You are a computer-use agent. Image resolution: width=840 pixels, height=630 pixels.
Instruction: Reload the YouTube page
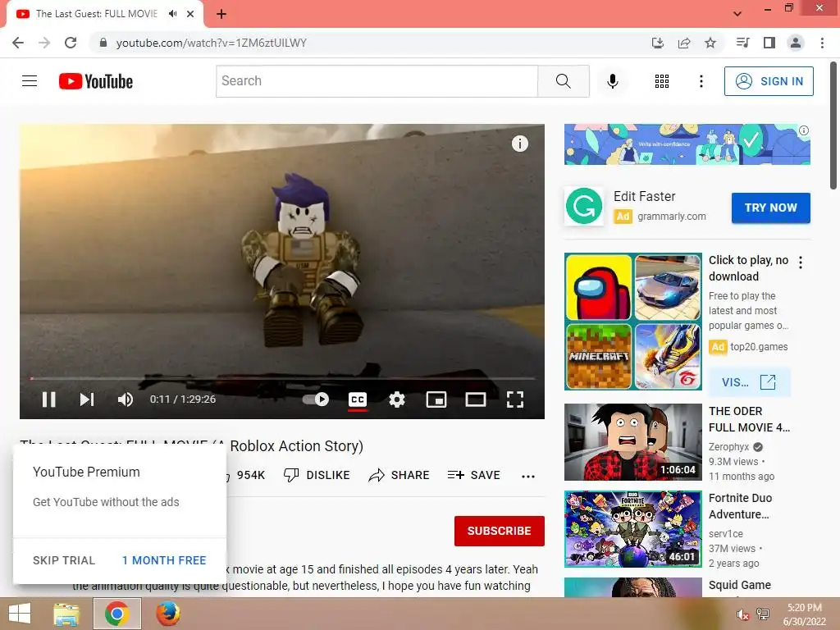(x=71, y=43)
